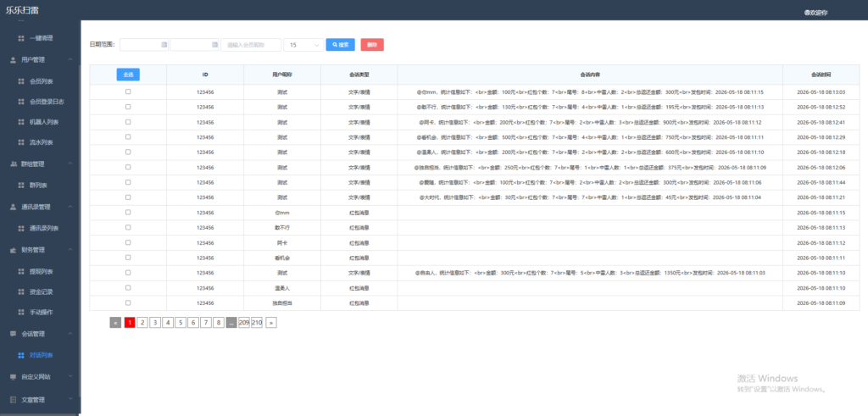Image resolution: width=868 pixels, height=416 pixels.
Task: Click the grid icon beside 会员登录日志
Action: (x=21, y=102)
